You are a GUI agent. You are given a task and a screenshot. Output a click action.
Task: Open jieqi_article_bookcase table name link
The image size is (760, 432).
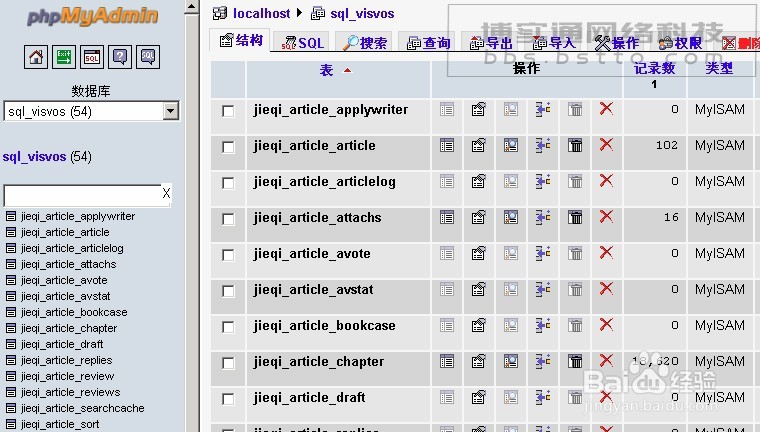(x=324, y=326)
